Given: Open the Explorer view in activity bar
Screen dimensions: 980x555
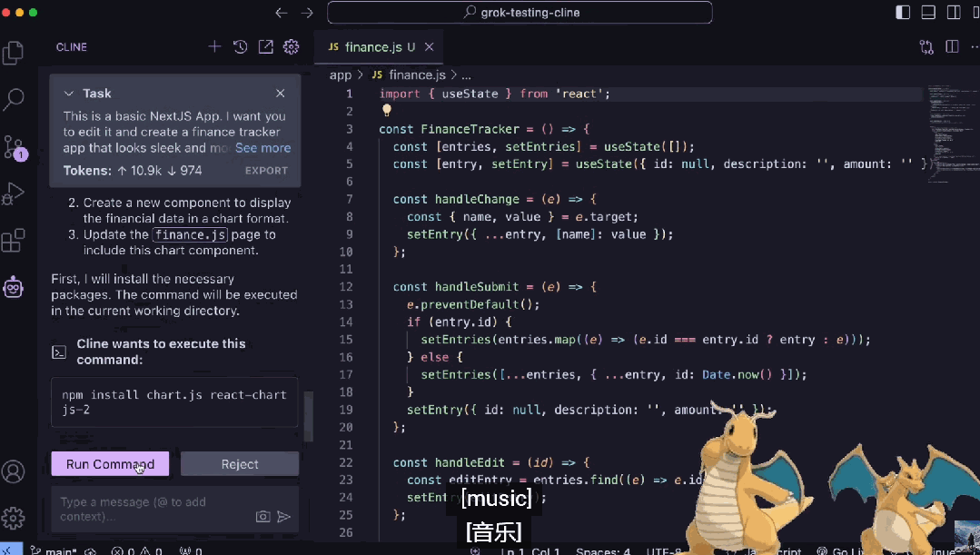Looking at the screenshot, I should pos(13,53).
